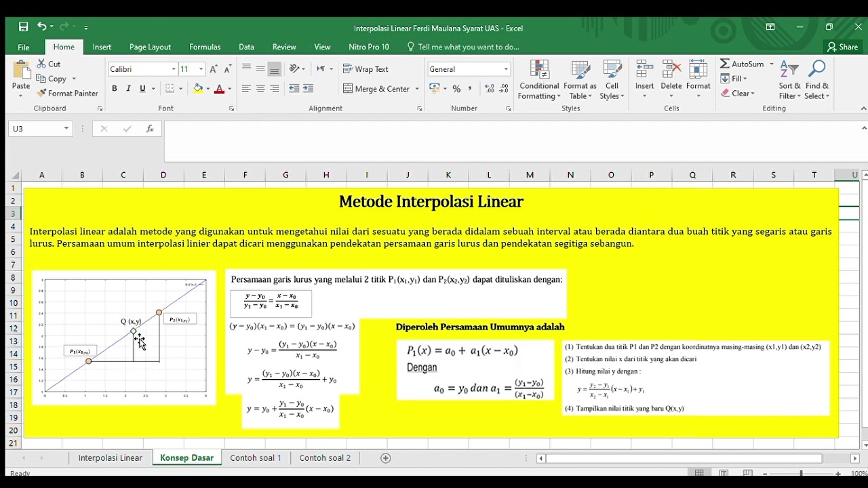Open the Contoh soal 1 sheet tab

coord(256,458)
